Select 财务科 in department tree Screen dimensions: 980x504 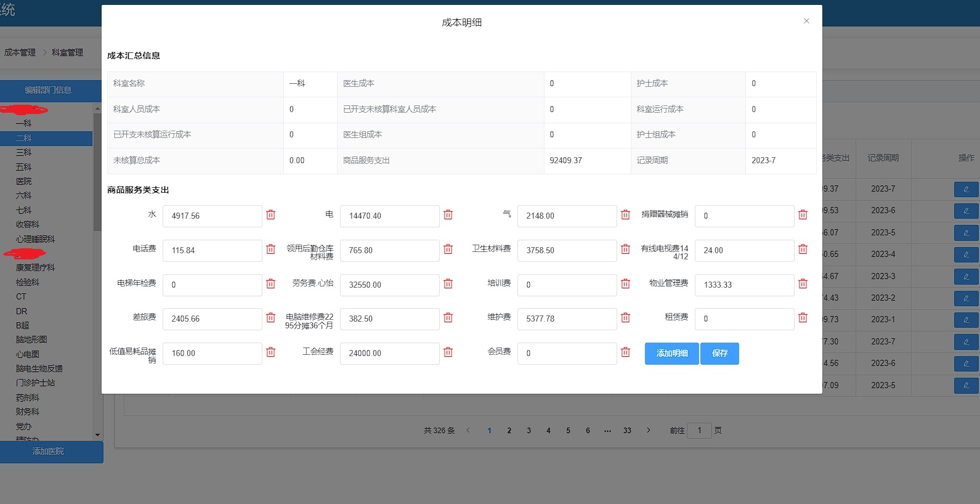tap(27, 412)
